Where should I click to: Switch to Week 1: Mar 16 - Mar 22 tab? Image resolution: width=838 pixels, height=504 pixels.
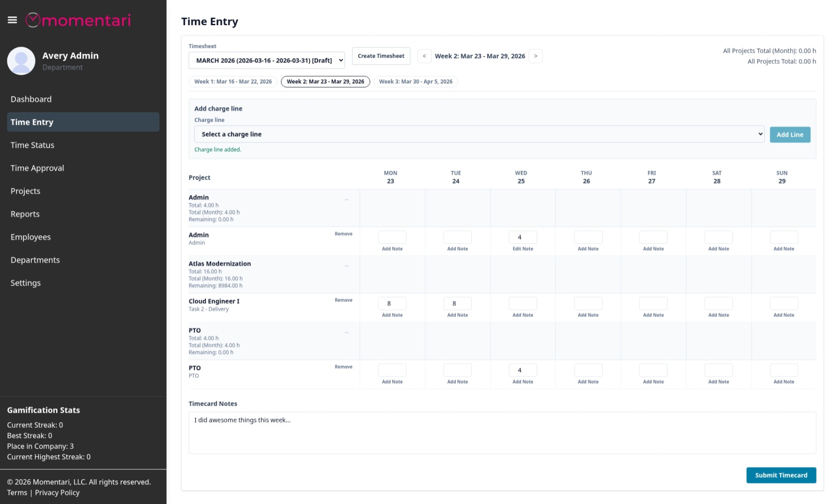tap(233, 82)
